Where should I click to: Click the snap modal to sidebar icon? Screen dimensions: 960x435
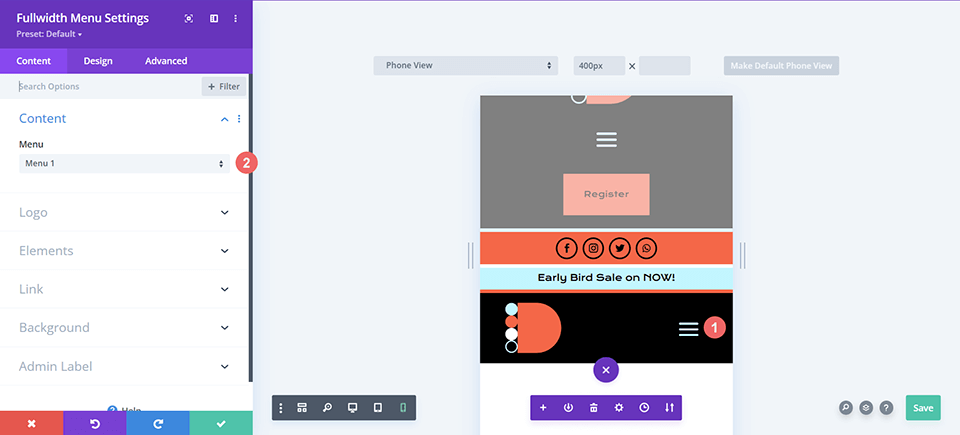(x=213, y=19)
